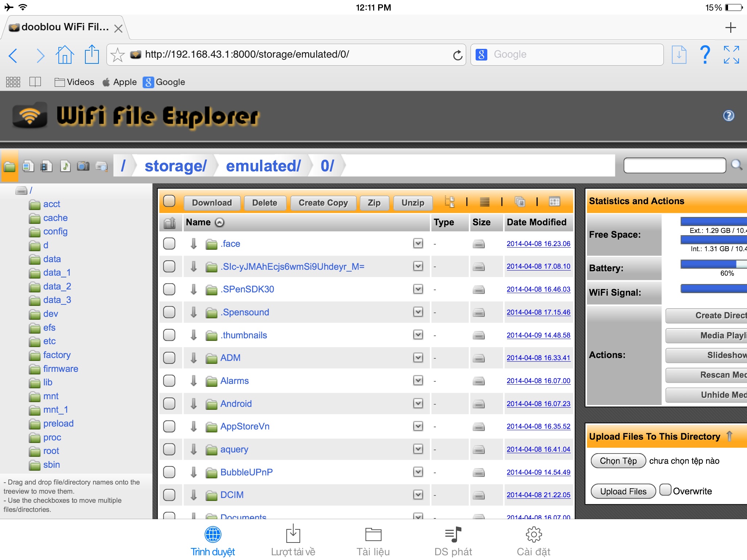Screen dimensions: 747x560
Task: Download the .face folder with its arrow icon
Action: (194, 244)
